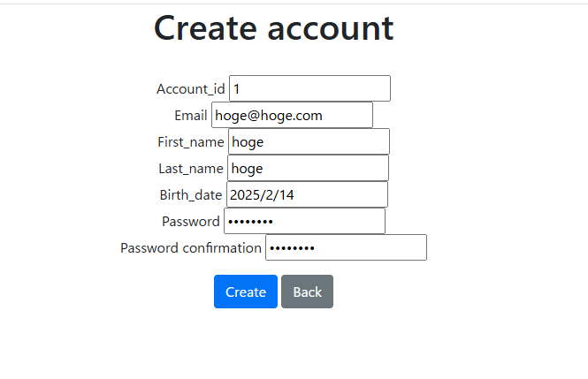Click the Birth_date label

point(190,195)
